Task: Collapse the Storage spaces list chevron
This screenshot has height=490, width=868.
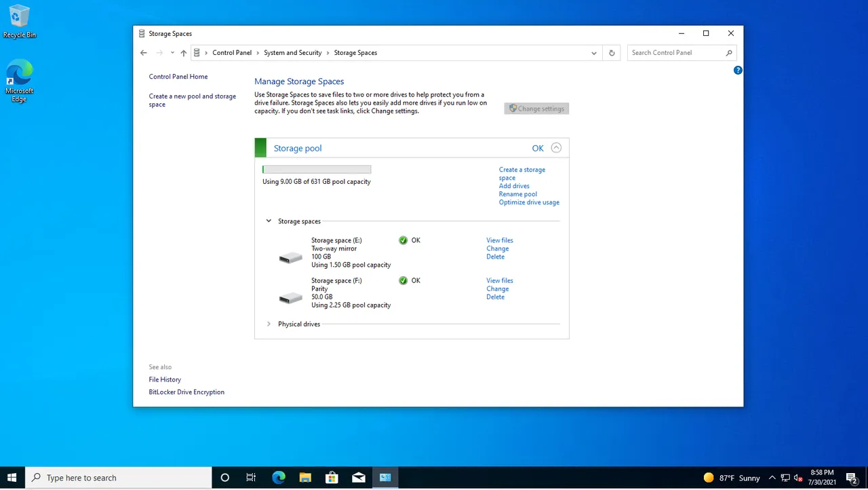Action: click(x=269, y=221)
